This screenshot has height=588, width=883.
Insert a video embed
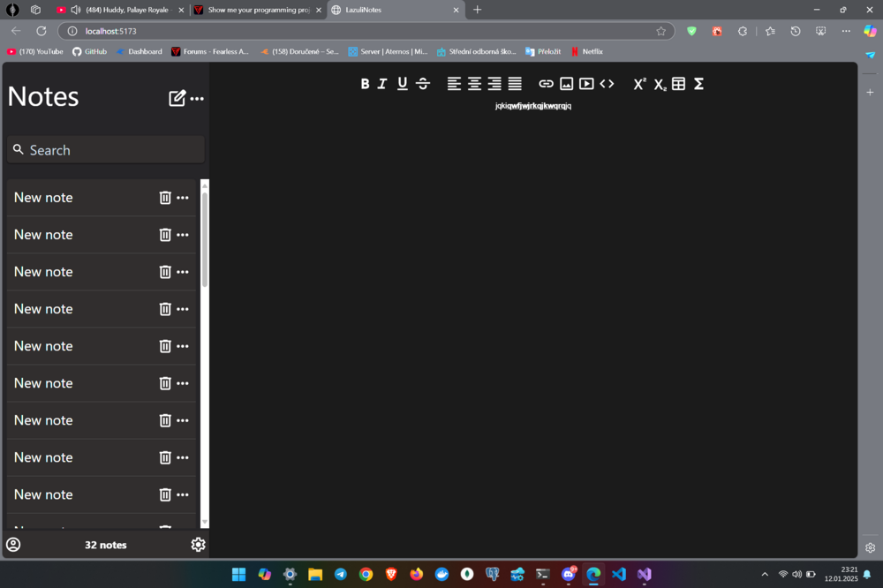[586, 84]
